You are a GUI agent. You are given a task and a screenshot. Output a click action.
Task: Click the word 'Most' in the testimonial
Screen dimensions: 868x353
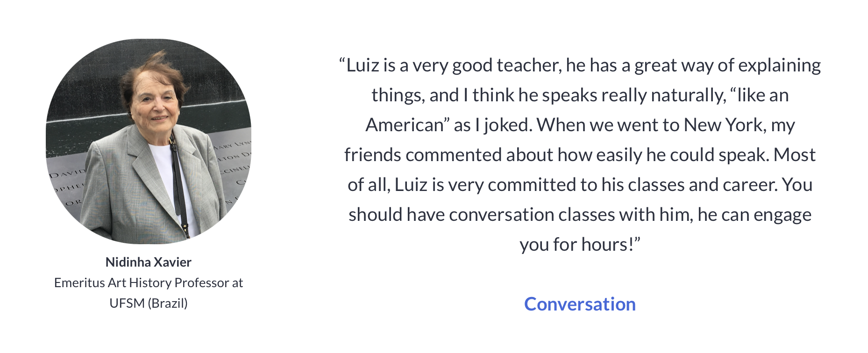pyautogui.click(x=794, y=155)
